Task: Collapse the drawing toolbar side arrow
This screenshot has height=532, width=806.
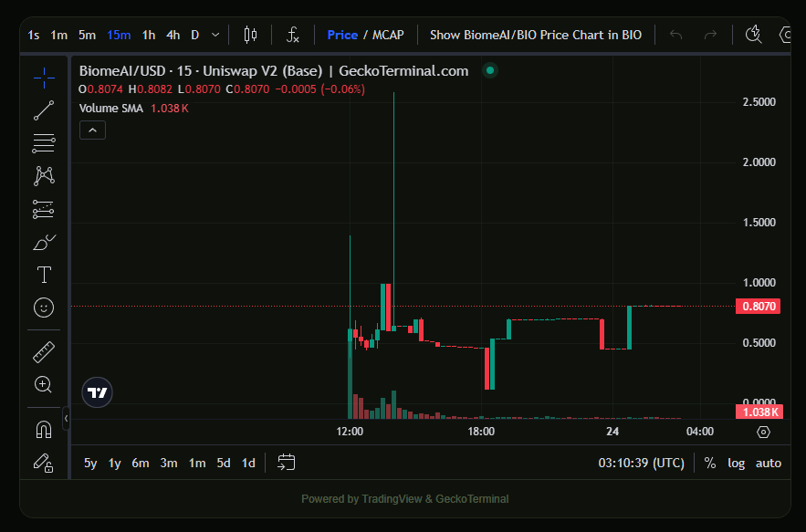Action: click(x=66, y=419)
